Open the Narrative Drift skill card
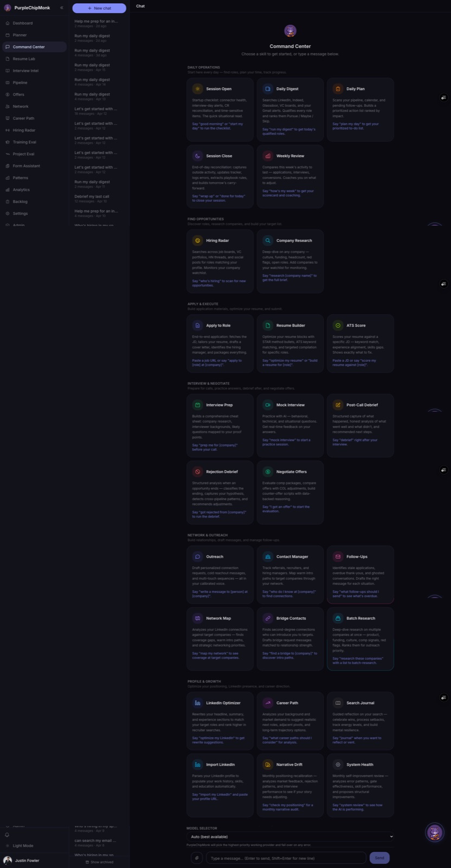 (x=290, y=785)
